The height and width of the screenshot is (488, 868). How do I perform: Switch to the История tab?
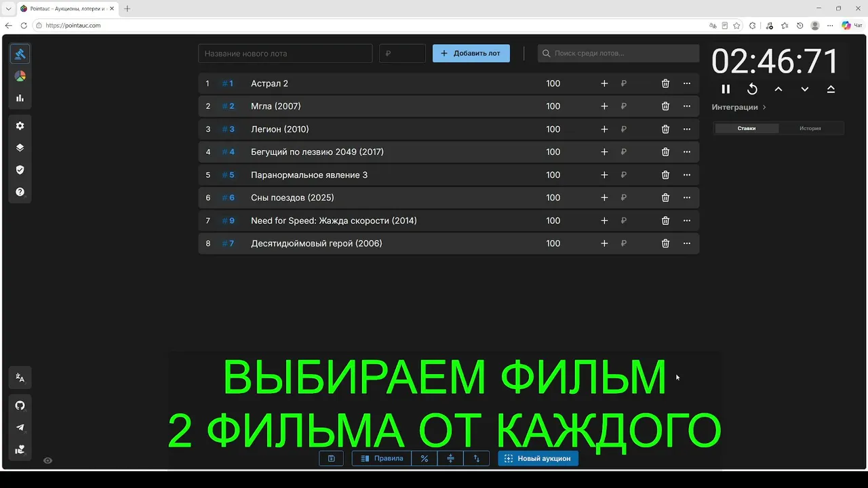pos(810,128)
